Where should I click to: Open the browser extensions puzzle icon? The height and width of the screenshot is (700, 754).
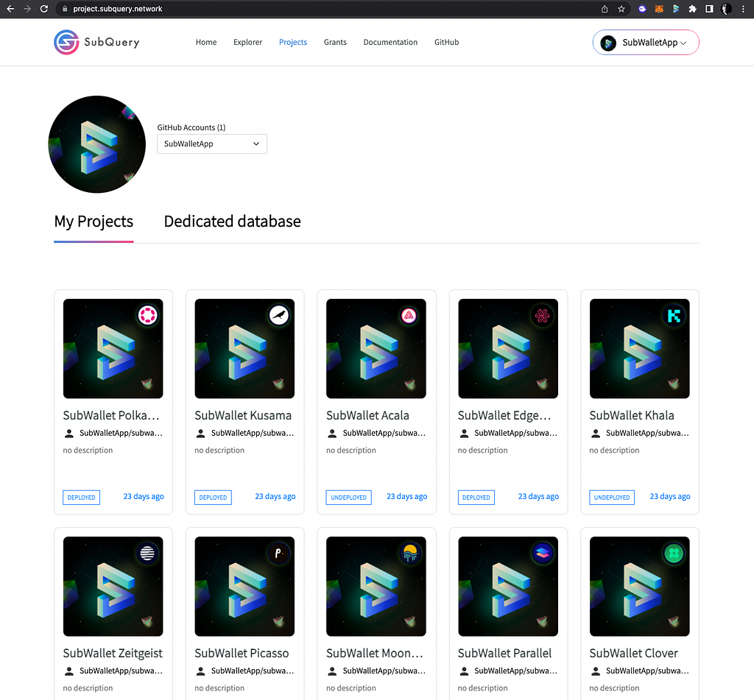coord(692,9)
